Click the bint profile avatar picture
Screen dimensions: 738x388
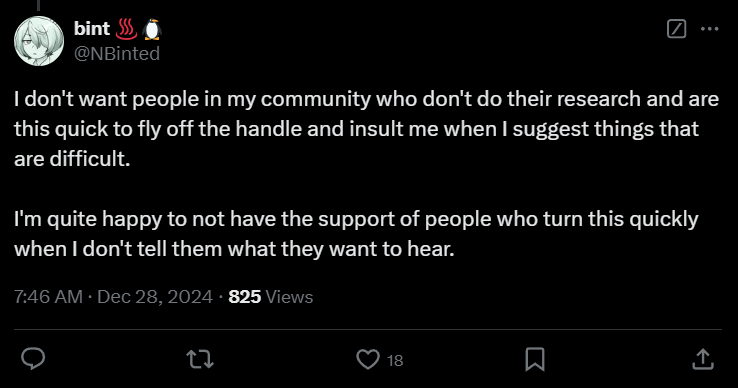39,41
